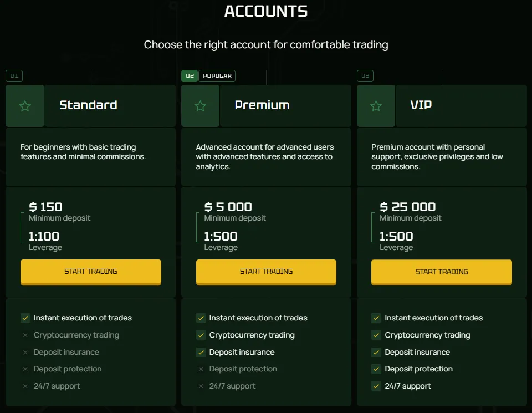Toggle VIP's Deposit protection checkbox

[x=376, y=369]
